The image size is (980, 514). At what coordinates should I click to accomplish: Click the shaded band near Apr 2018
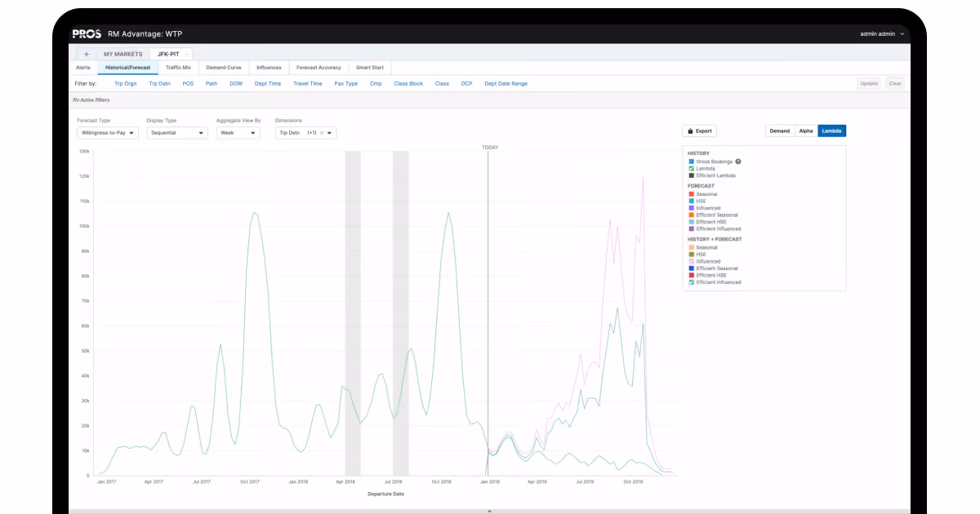(352, 313)
